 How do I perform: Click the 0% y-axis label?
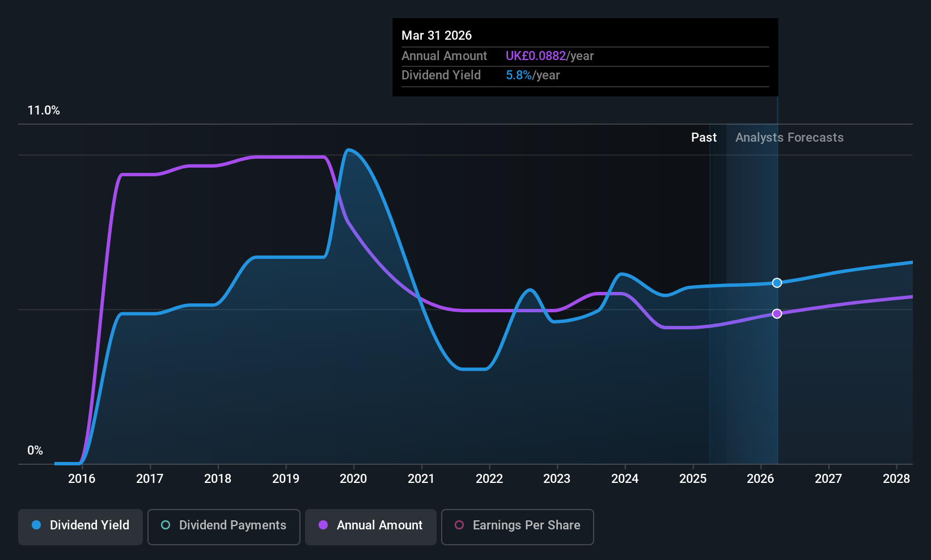point(35,451)
